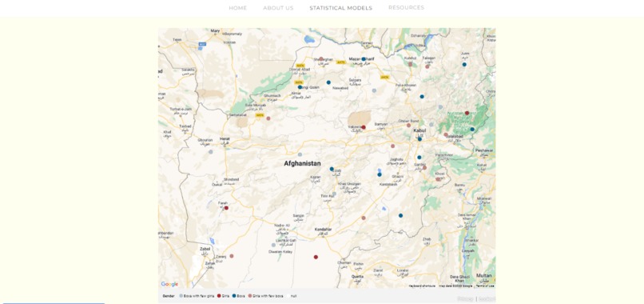Screen dimensions: 644x304
Task: Click the light blue marker above Tirin Kot
Action: point(334,194)
